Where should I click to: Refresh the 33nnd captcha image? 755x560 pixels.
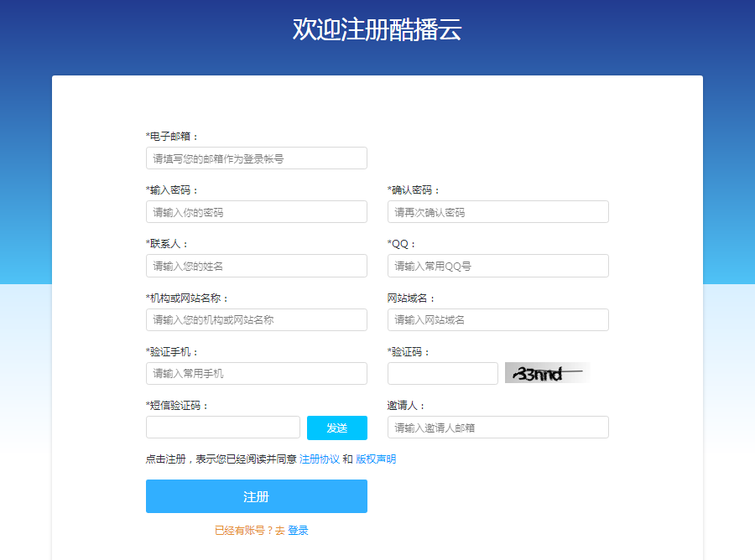547,373
